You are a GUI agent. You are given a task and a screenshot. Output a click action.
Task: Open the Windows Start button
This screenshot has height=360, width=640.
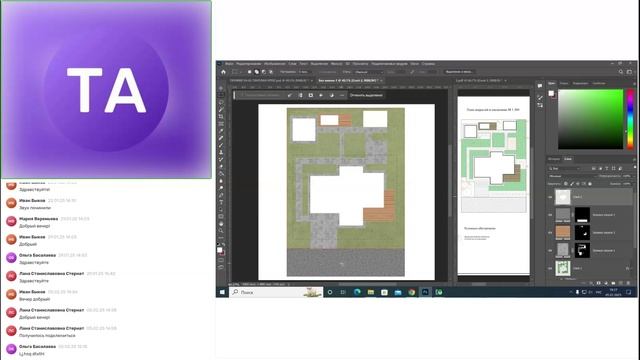(x=222, y=292)
